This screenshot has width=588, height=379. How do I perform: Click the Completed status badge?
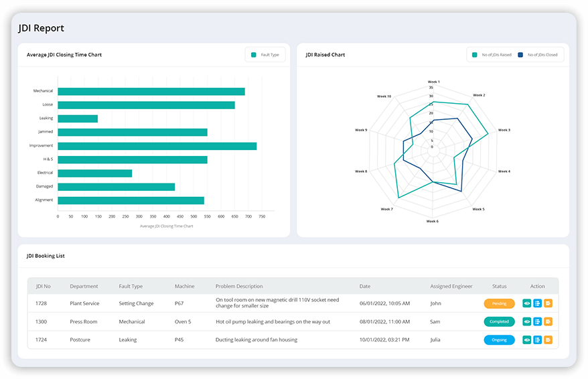[x=499, y=321]
